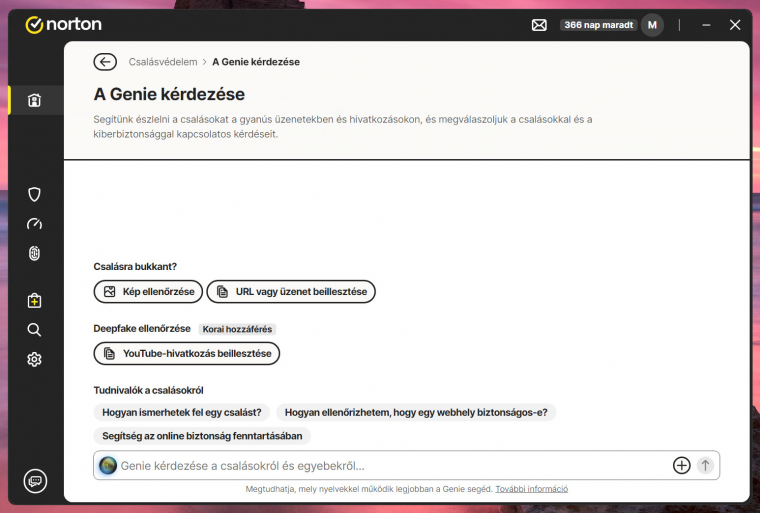The width and height of the screenshot is (760, 513).
Task: Open the medical kit plus icon in sidebar
Action: pyautogui.click(x=34, y=300)
